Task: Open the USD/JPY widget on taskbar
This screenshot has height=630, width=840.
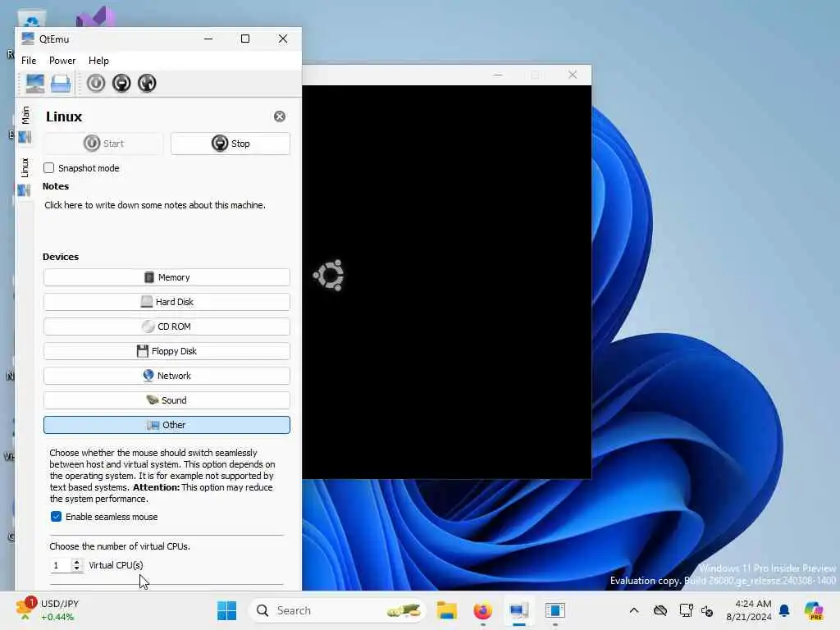Action: 47,610
